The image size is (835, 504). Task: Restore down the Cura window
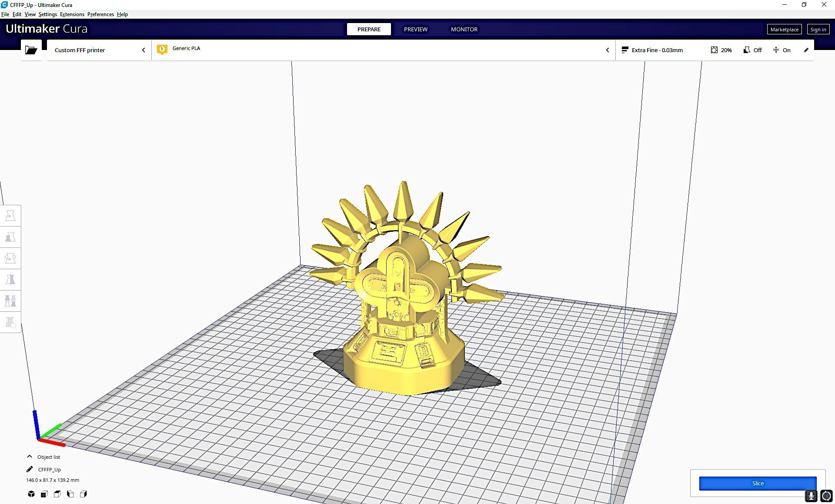(804, 5)
